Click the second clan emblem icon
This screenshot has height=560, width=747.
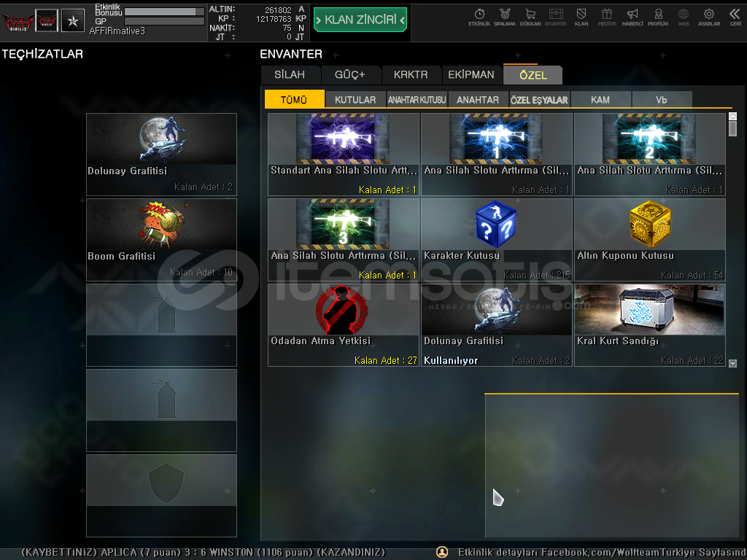(47, 20)
